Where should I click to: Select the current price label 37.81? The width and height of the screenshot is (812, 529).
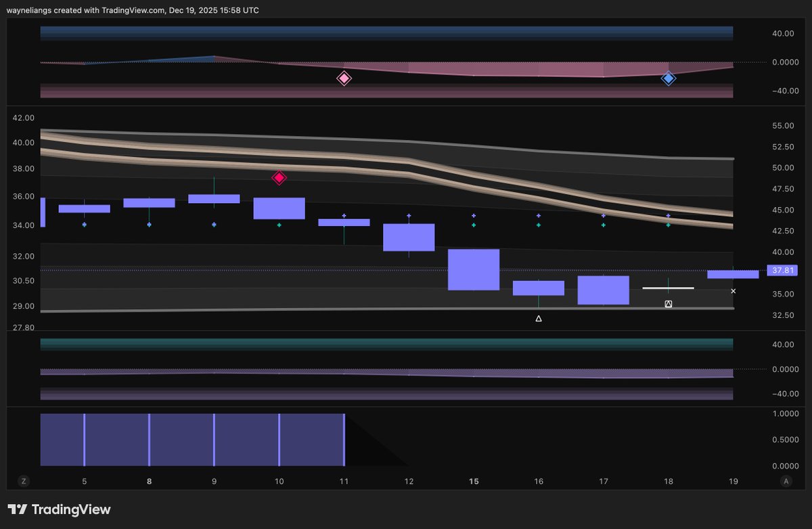tap(781, 271)
